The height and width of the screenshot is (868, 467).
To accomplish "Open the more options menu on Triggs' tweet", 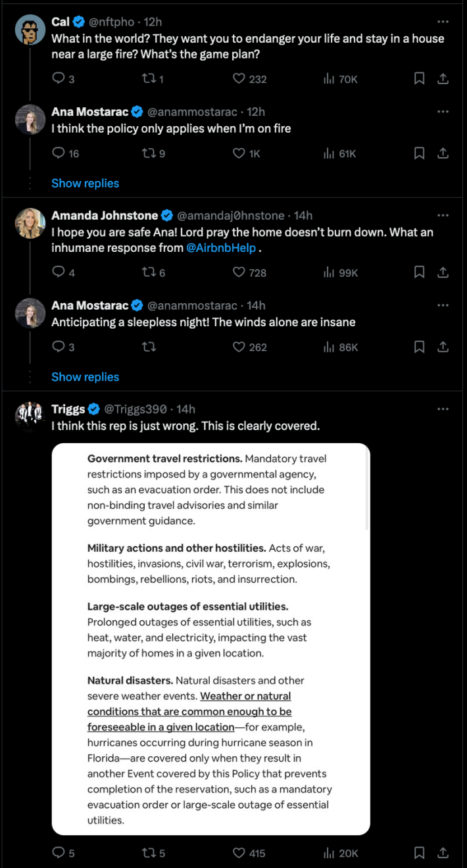I will [443, 409].
